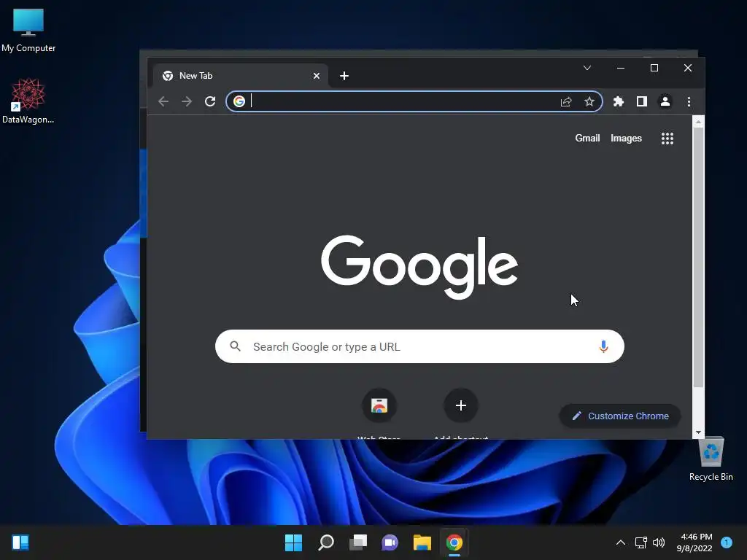This screenshot has height=560, width=747.
Task: Close the New Tab tab
Action: tap(317, 76)
